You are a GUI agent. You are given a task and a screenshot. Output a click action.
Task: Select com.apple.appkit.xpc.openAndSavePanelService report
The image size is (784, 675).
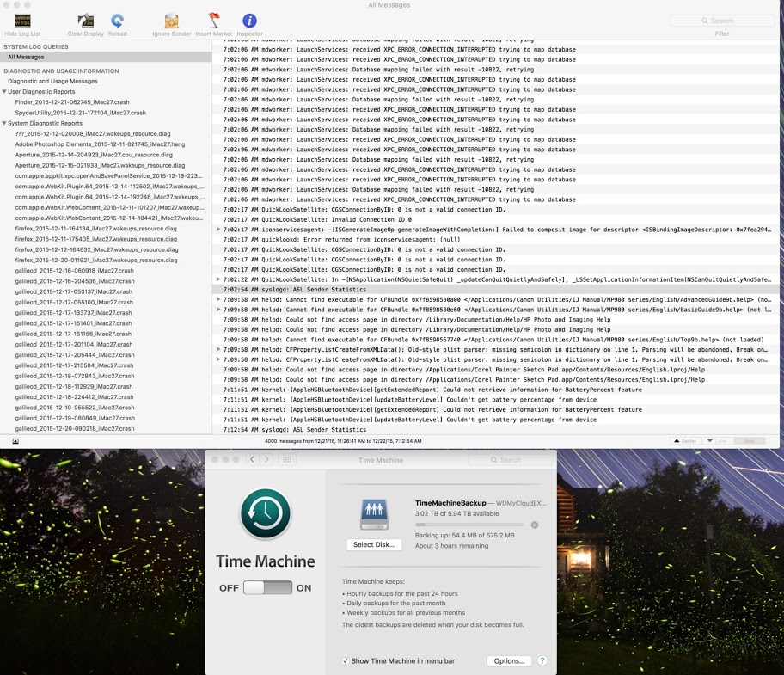pos(108,176)
